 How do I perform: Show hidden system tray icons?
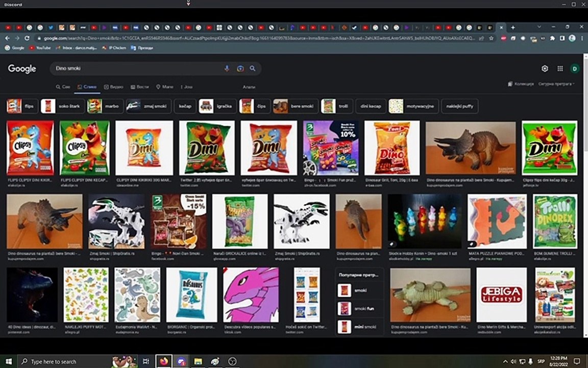coord(505,361)
